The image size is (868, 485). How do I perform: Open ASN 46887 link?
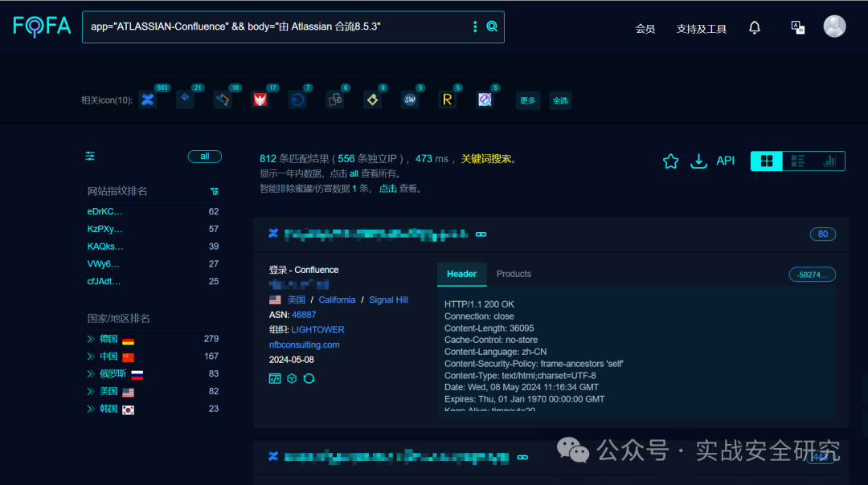click(304, 315)
